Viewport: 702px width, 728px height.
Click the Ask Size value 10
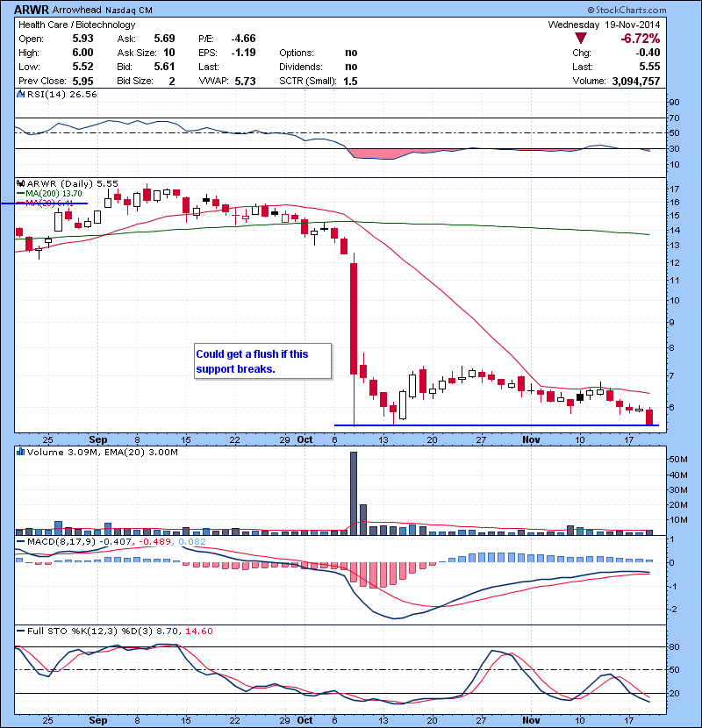point(169,53)
